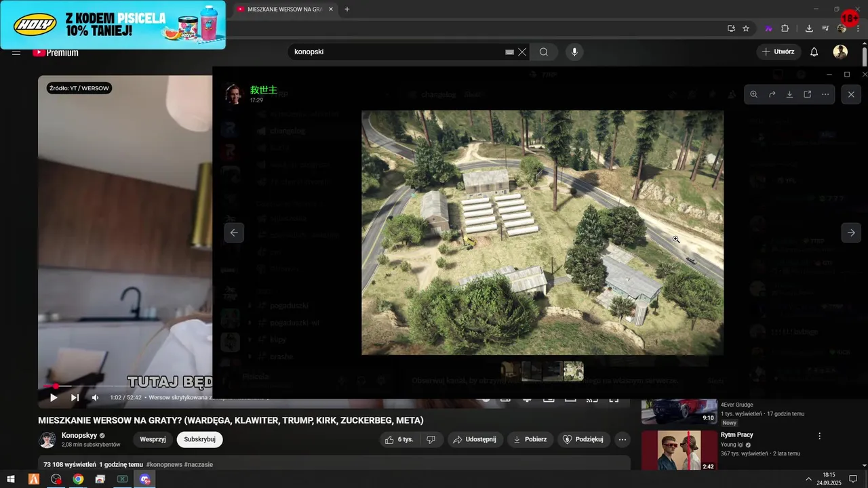Viewport: 868px width, 488px height.
Task: Open purple extension icon in toolbar
Action: (768, 28)
